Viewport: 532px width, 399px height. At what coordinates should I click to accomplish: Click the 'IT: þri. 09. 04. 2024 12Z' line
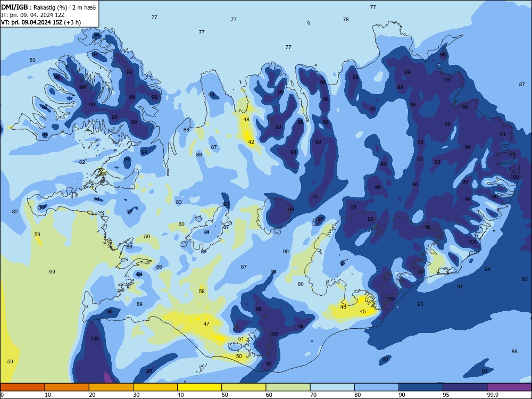coord(32,15)
